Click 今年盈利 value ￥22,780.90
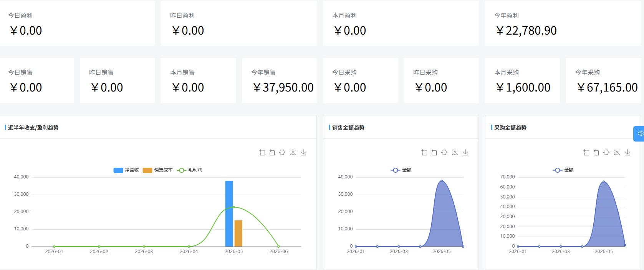 pyautogui.click(x=526, y=31)
